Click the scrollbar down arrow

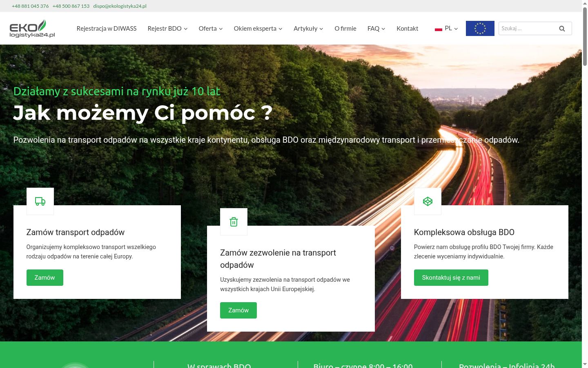click(x=585, y=364)
